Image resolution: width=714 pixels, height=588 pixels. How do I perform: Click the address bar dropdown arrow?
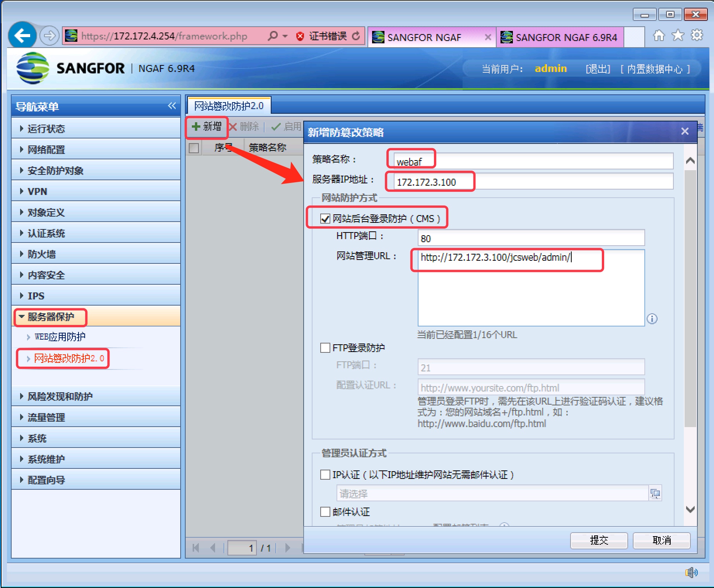(285, 36)
